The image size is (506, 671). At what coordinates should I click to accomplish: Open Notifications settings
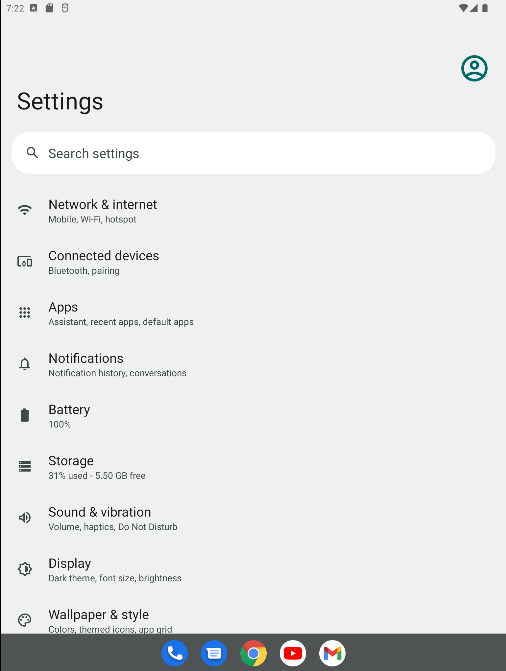pyautogui.click(x=253, y=365)
